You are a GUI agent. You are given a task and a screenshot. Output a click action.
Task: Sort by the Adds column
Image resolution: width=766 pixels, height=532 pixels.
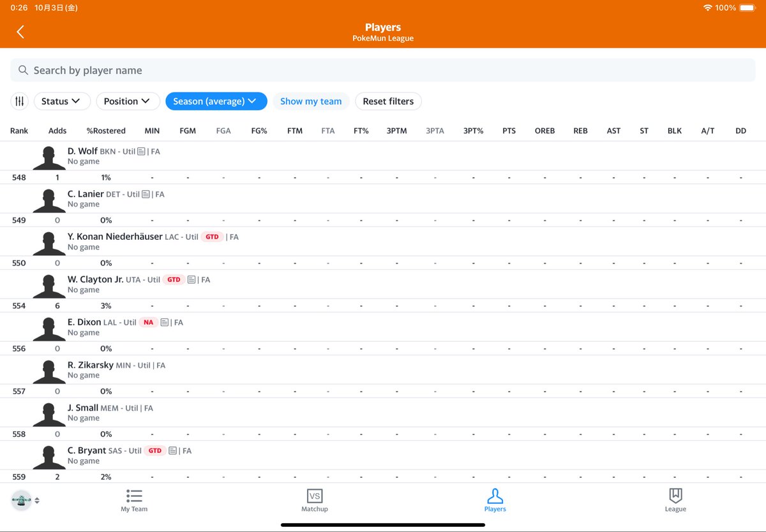pos(57,131)
